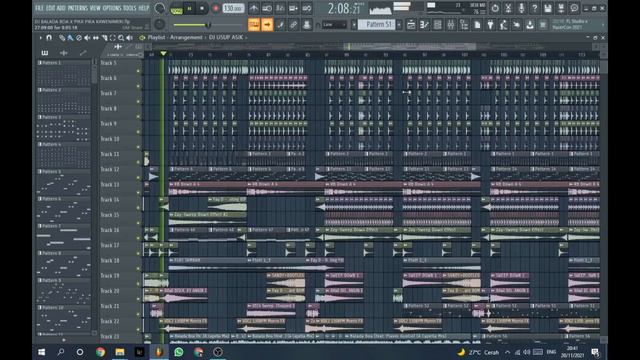The image size is (640, 360).
Task: Click the DJ USUP ASIK arrangement name
Action: point(226,37)
